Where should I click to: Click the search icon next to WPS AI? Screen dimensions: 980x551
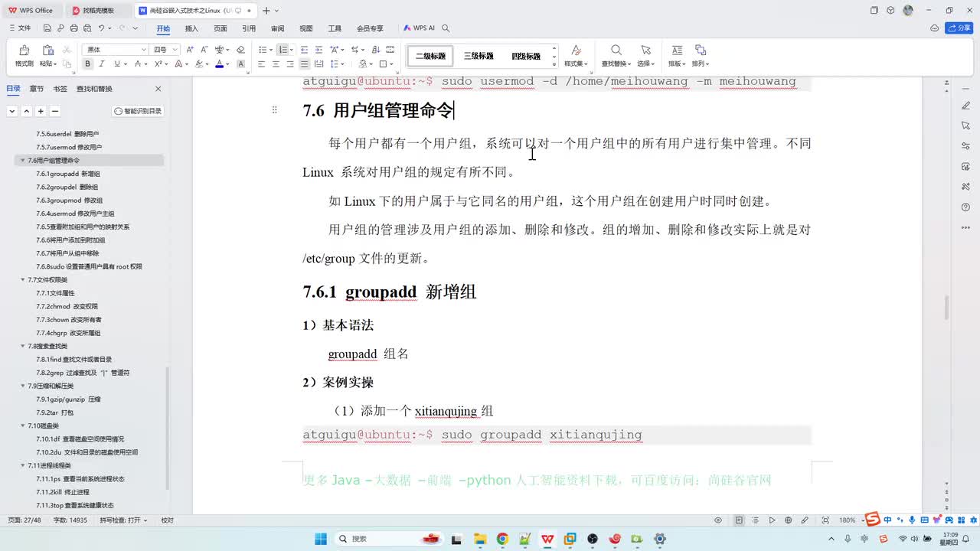[x=446, y=28]
